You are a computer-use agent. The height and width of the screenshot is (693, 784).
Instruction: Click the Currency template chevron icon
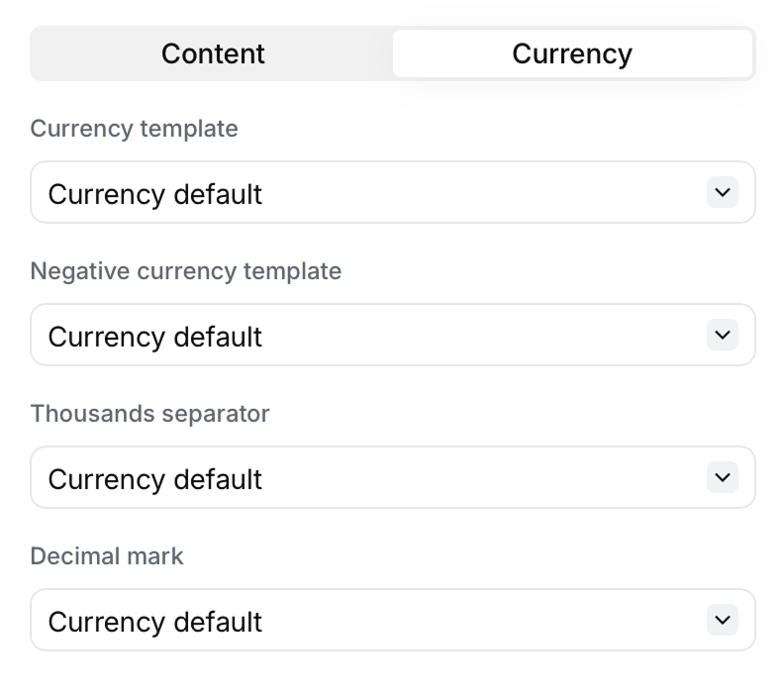coord(723,192)
